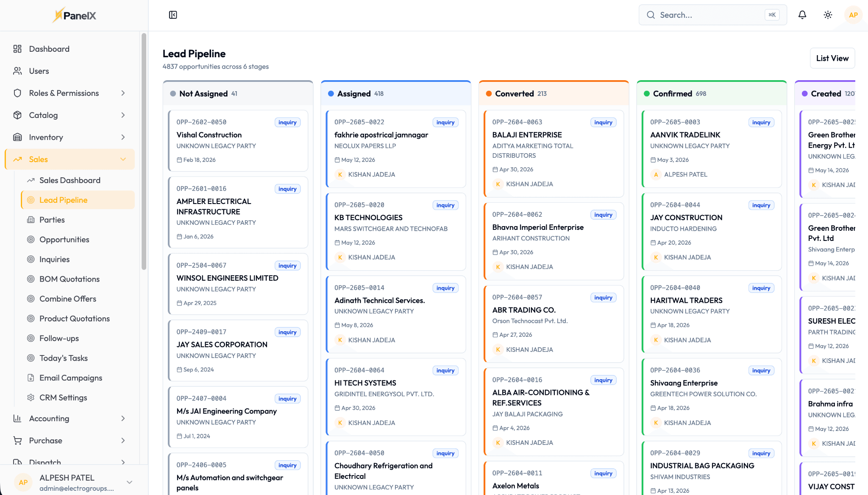Expand the Catalog submenu chevron
The width and height of the screenshot is (868, 495).
(x=123, y=115)
